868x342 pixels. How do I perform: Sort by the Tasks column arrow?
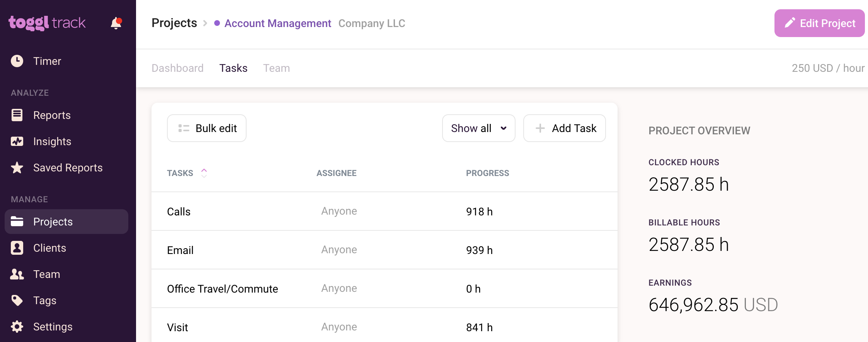[x=204, y=173]
